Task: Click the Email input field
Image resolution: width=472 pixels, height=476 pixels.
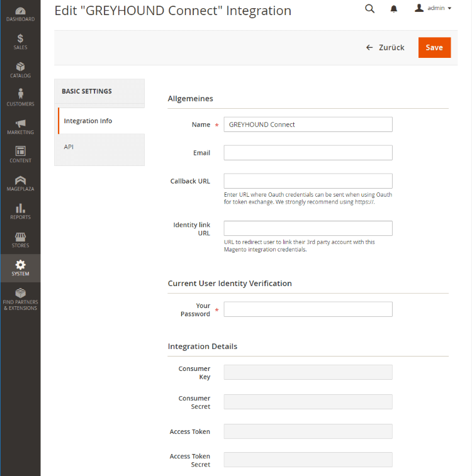Action: (308, 153)
